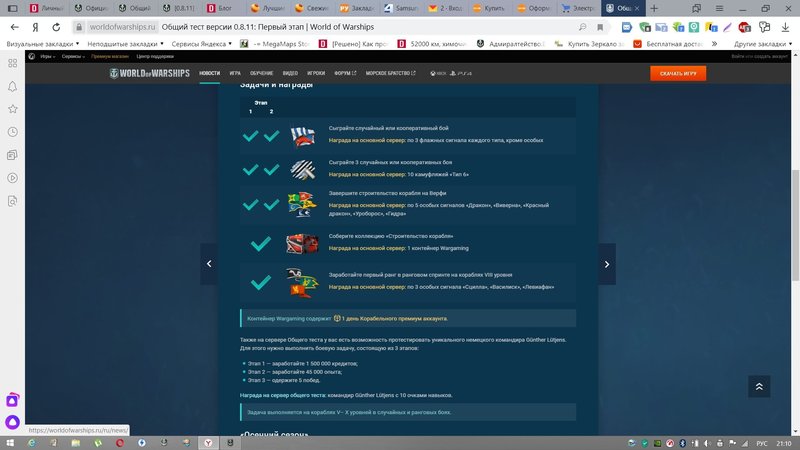The width and height of the screenshot is (800, 450).
Task: Reload the current page
Action: (x=56, y=27)
